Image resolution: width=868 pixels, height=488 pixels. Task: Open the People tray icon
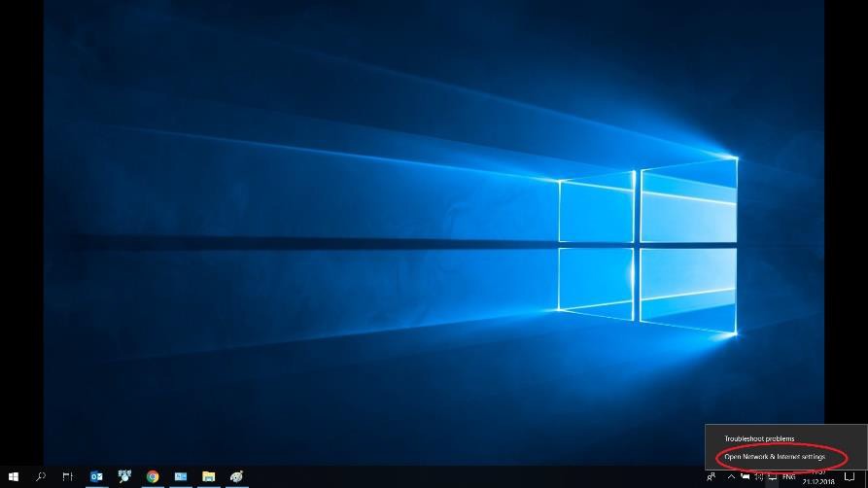click(712, 477)
